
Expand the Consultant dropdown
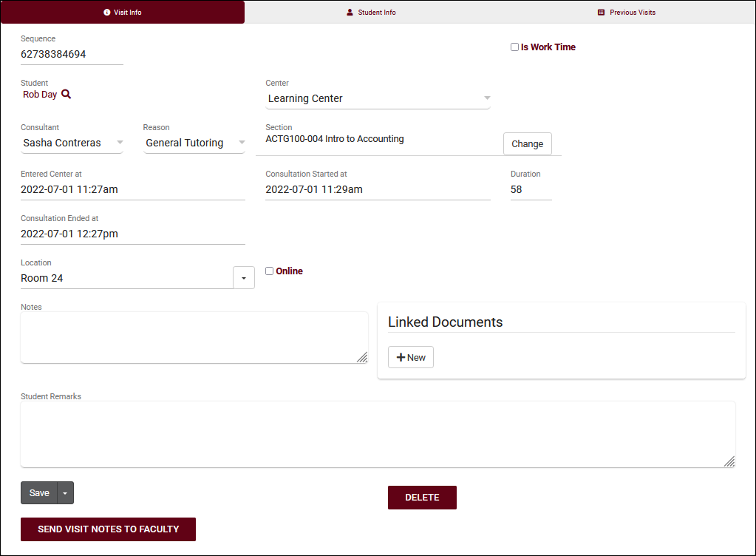point(72,143)
